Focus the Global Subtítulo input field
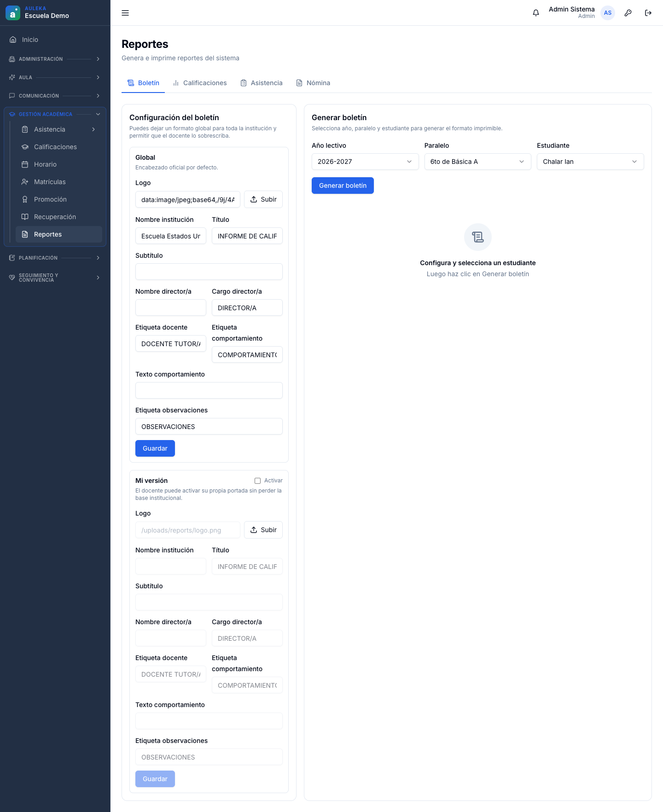The width and height of the screenshot is (663, 812). point(209,272)
